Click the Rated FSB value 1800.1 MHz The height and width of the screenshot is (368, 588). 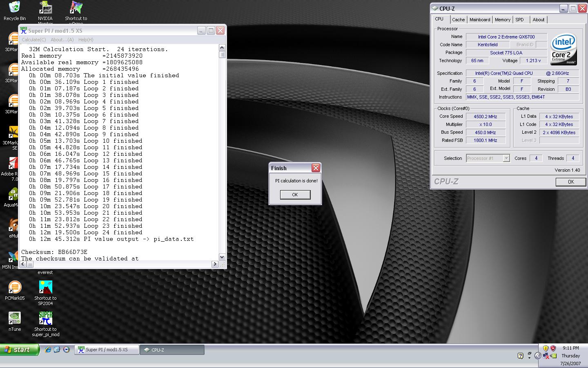click(x=486, y=140)
